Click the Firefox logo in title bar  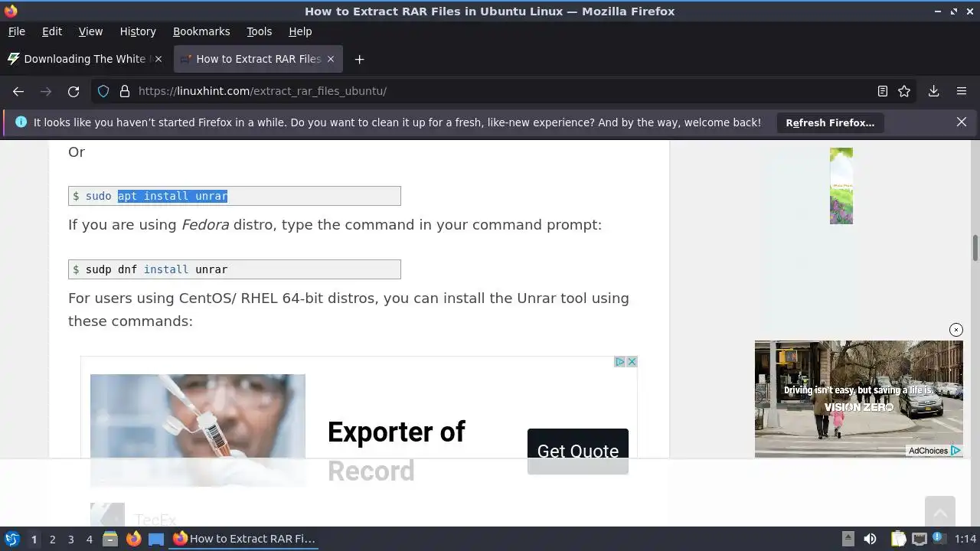11,11
